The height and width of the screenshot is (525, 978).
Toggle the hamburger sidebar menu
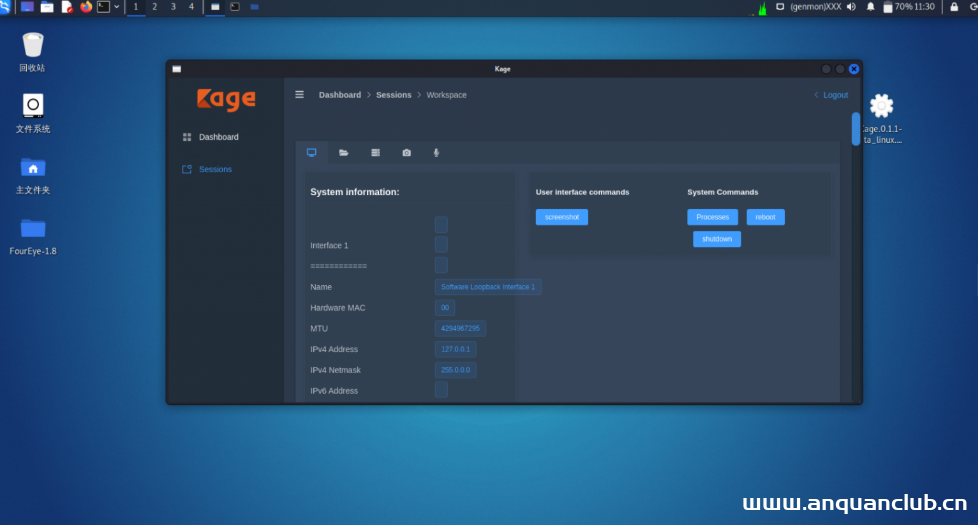tap(299, 95)
